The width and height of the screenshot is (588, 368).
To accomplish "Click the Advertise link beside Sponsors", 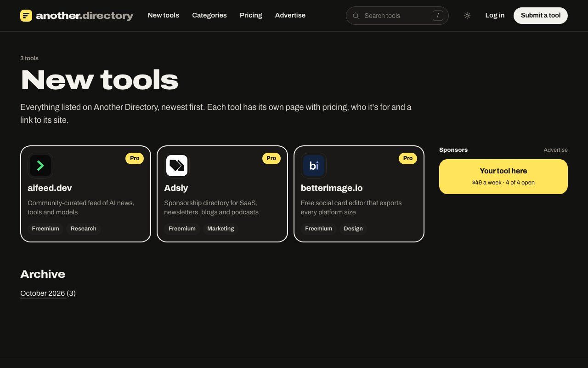I will click(x=555, y=150).
